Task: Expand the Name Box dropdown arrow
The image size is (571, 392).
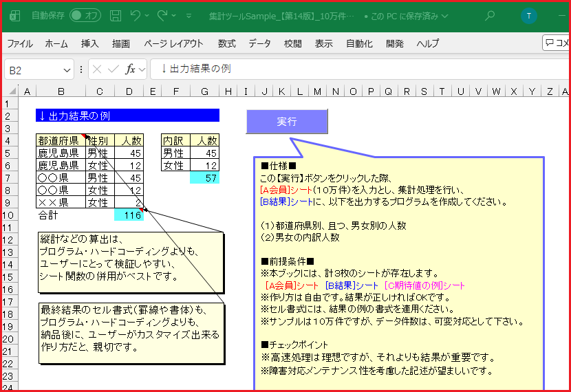Action: [x=67, y=70]
